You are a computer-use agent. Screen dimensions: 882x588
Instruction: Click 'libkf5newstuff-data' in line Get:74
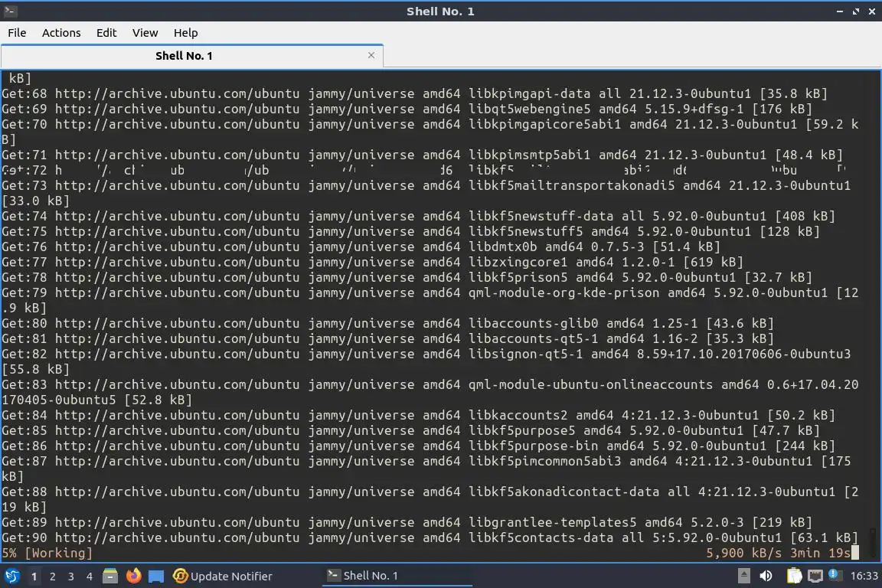pyautogui.click(x=541, y=216)
